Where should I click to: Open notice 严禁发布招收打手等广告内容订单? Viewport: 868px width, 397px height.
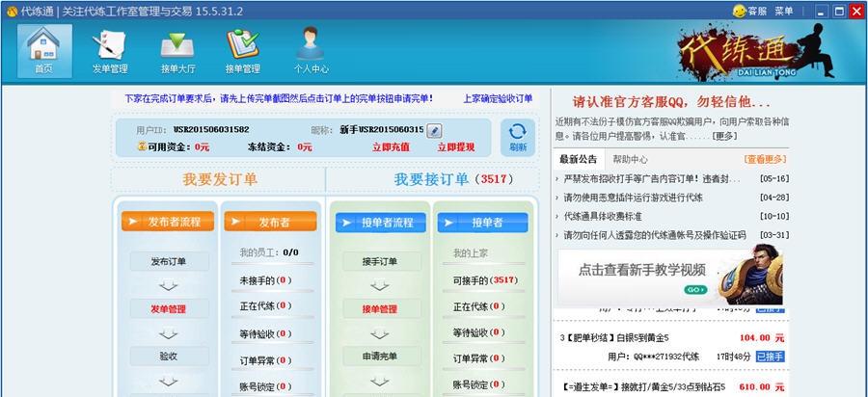(x=652, y=178)
